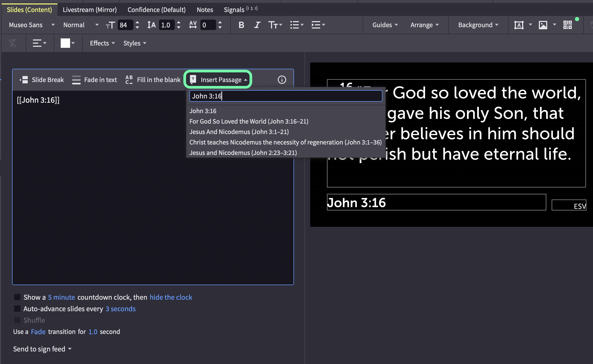
Task: Add an image element
Action: [x=543, y=25]
